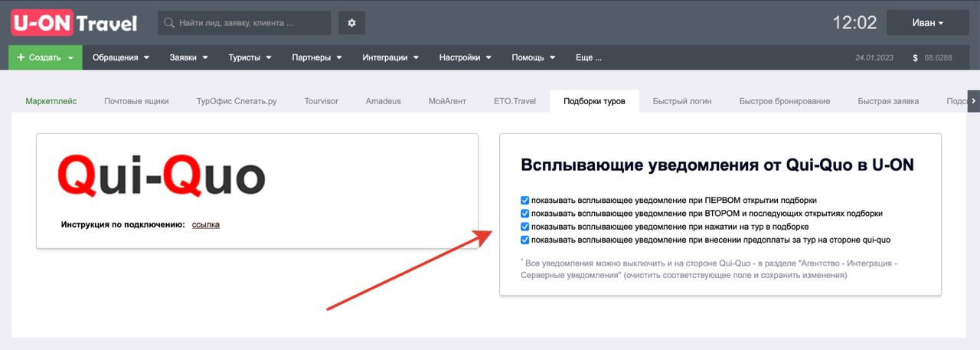
Task: Click the 12:02 clock display
Action: tap(854, 23)
